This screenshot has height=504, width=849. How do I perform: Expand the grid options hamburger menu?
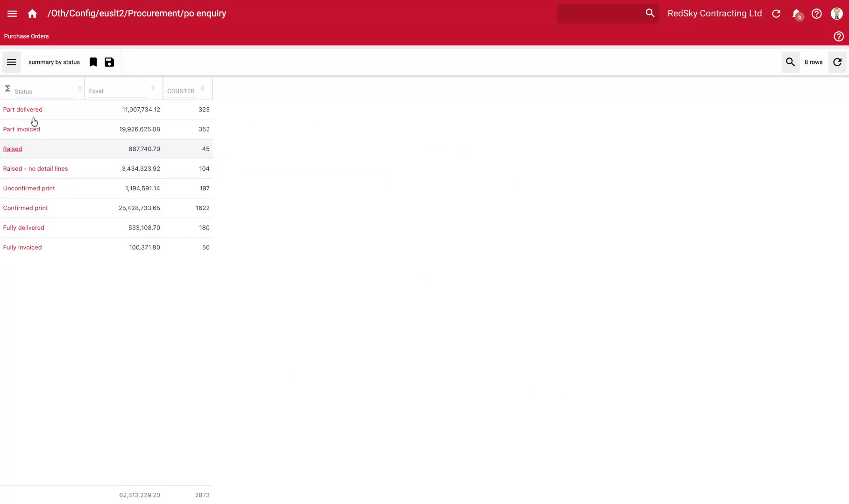click(11, 62)
